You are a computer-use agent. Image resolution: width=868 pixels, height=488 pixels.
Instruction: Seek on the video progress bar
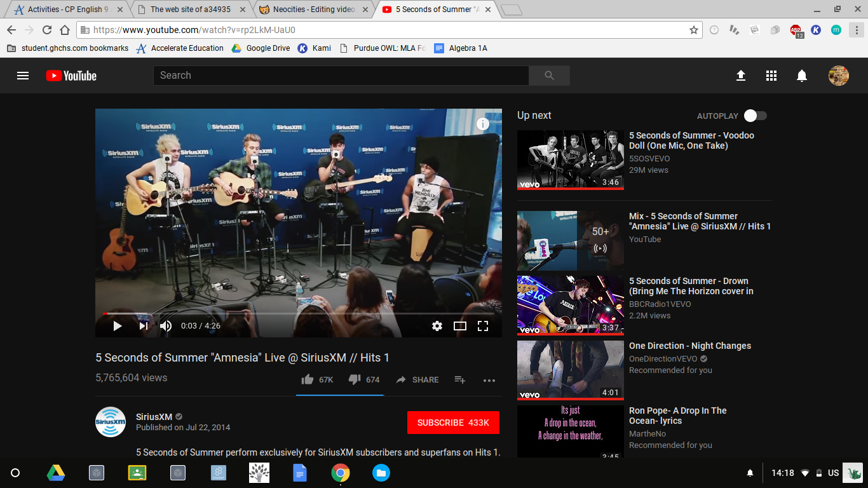pyautogui.click(x=298, y=313)
